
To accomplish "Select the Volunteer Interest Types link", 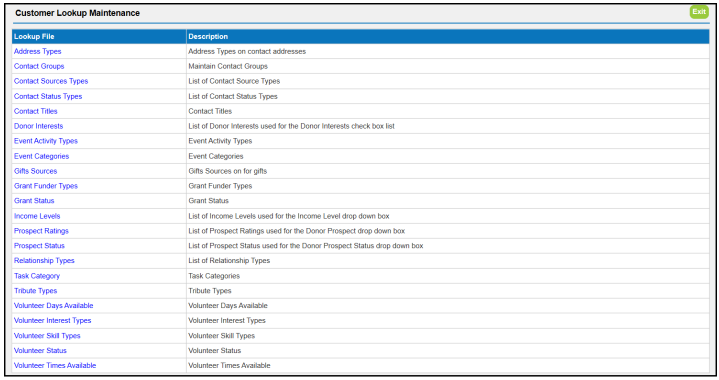I will click(53, 320).
